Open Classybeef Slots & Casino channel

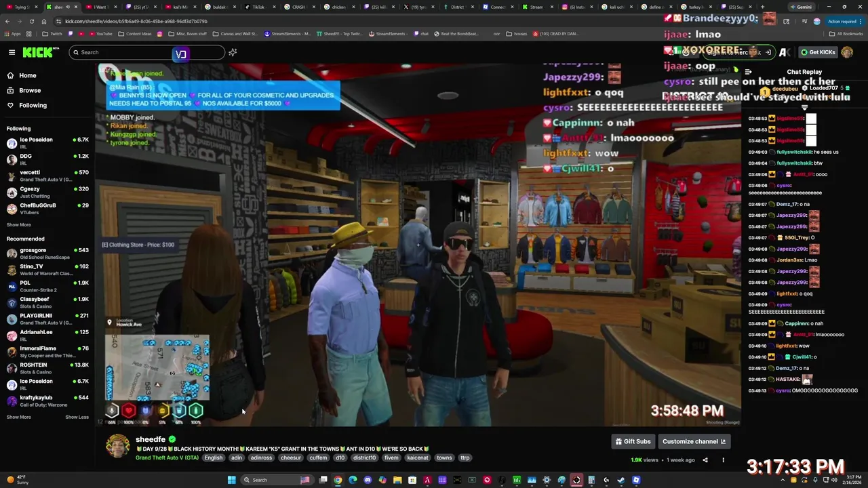(47, 302)
